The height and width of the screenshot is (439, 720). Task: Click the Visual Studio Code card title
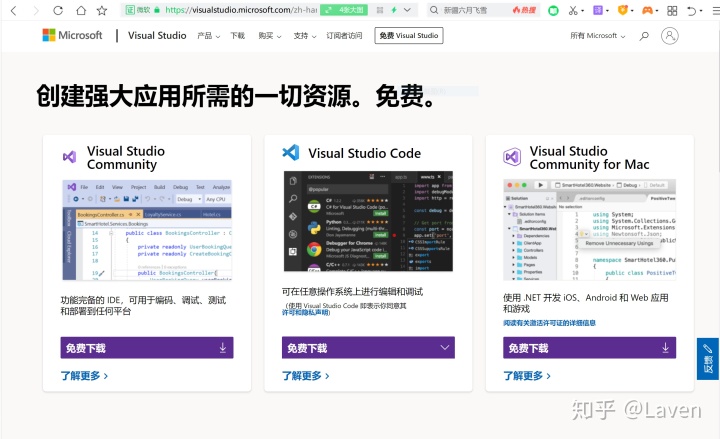(x=364, y=153)
